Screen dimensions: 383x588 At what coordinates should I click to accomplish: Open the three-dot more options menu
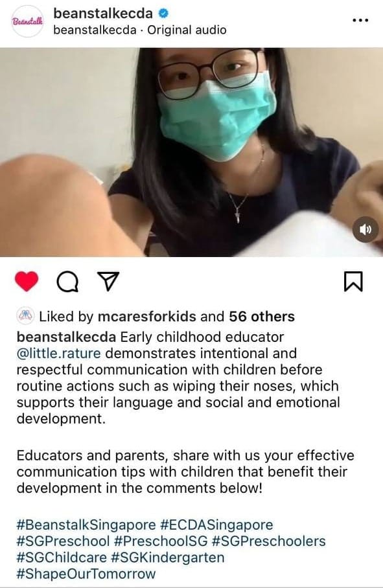coord(360,21)
